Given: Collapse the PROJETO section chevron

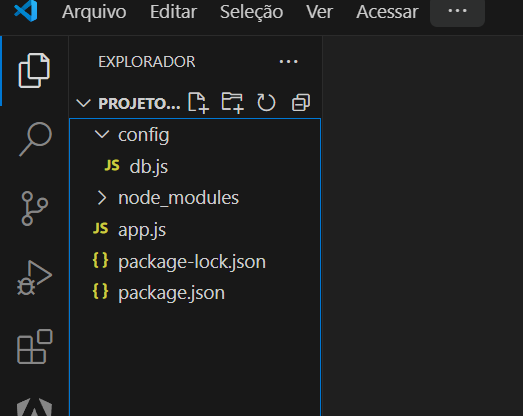Looking at the screenshot, I should coord(83,103).
